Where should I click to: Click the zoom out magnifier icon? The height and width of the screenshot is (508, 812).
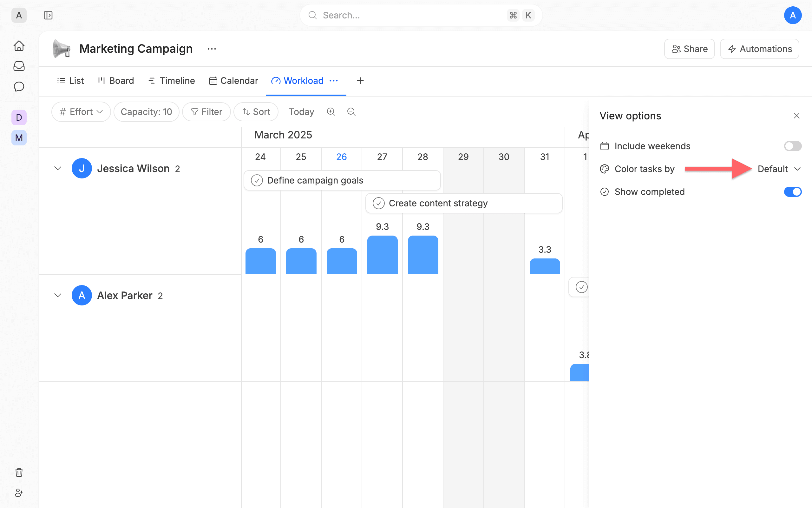[x=351, y=112]
